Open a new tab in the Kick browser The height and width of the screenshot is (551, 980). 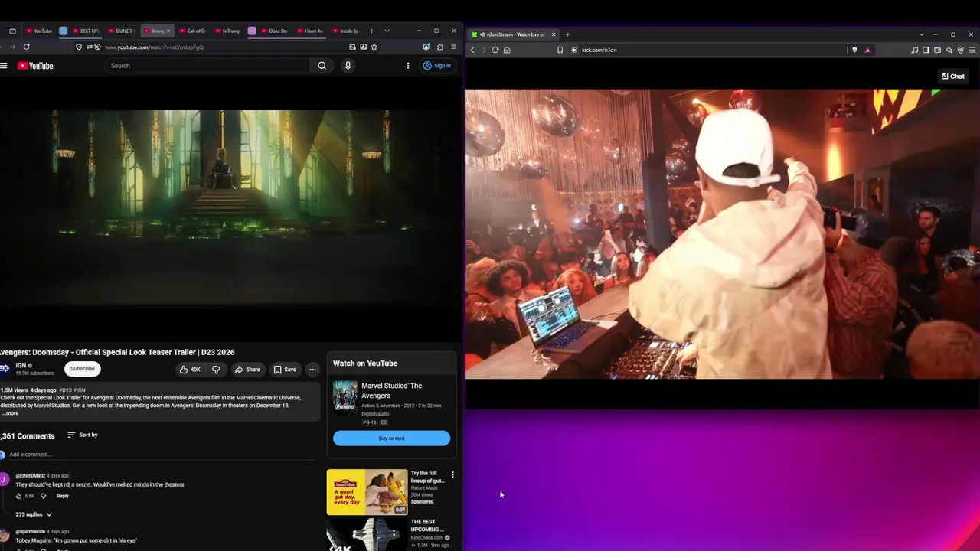point(567,34)
